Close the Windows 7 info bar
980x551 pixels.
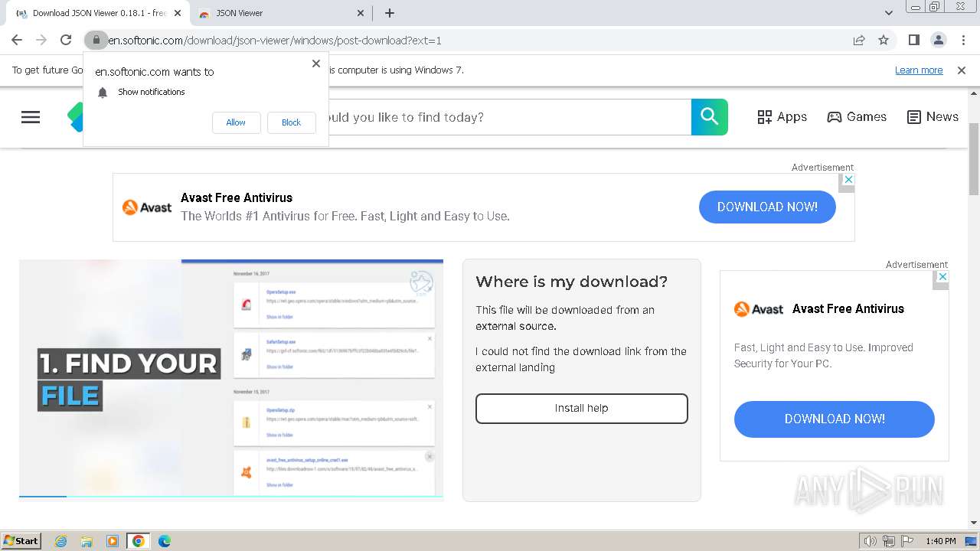point(962,70)
